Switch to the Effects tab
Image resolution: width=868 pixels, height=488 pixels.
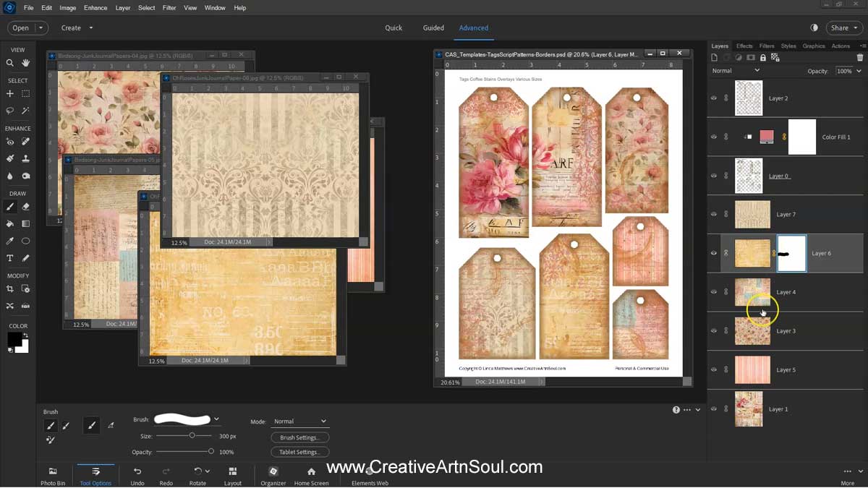coord(744,46)
